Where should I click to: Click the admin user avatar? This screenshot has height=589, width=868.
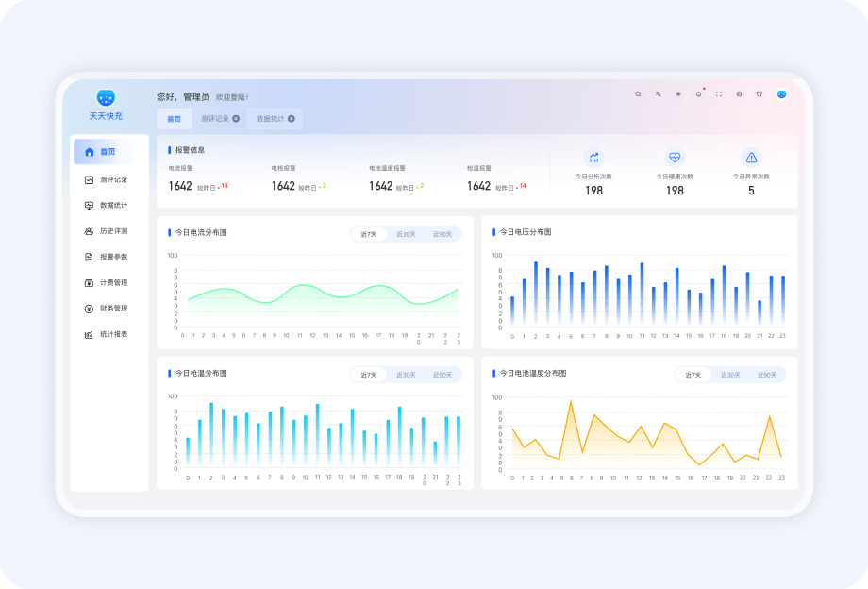click(781, 94)
